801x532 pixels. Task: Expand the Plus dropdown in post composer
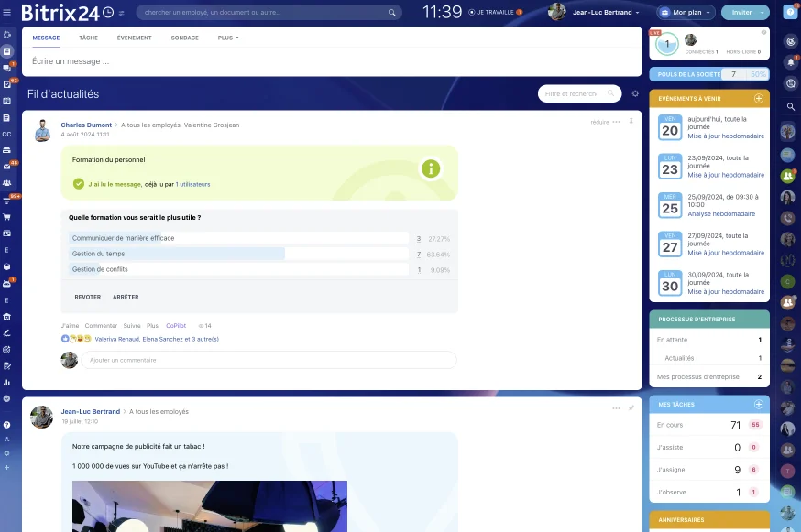click(228, 38)
